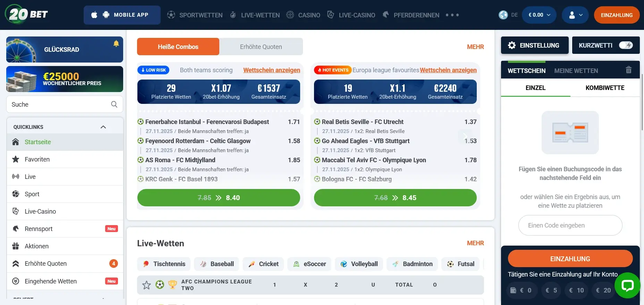Select Real Betis Seville - FC Utrecht match
Viewport: 644px width, 305px height.
[363, 122]
